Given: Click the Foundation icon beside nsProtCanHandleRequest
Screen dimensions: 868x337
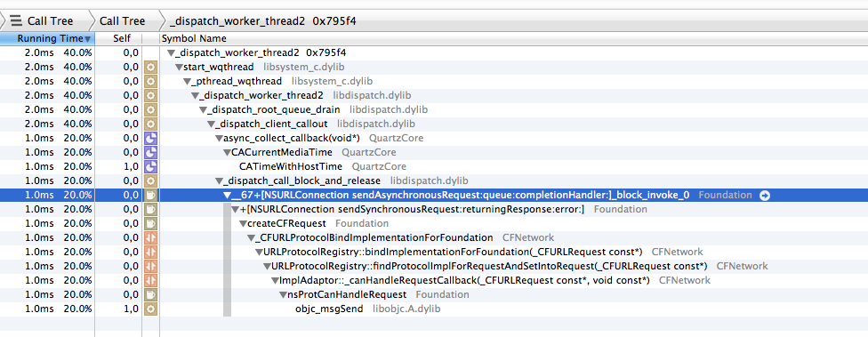Looking at the screenshot, I should point(150,294).
